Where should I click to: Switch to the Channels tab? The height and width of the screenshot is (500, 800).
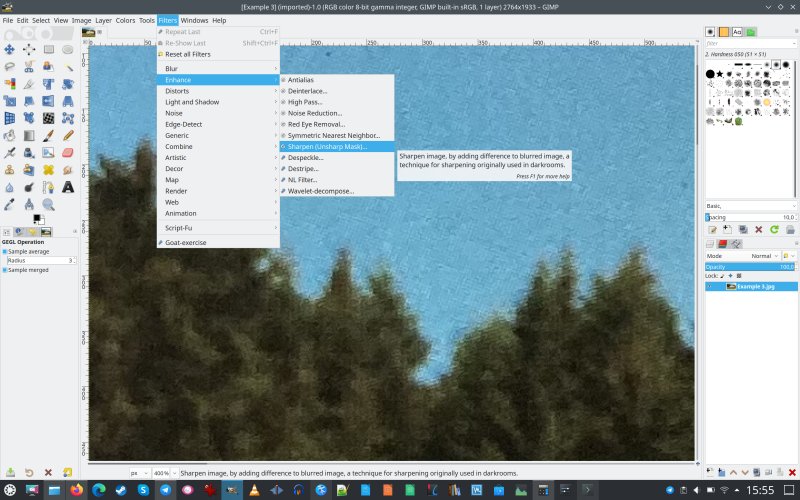click(x=723, y=244)
